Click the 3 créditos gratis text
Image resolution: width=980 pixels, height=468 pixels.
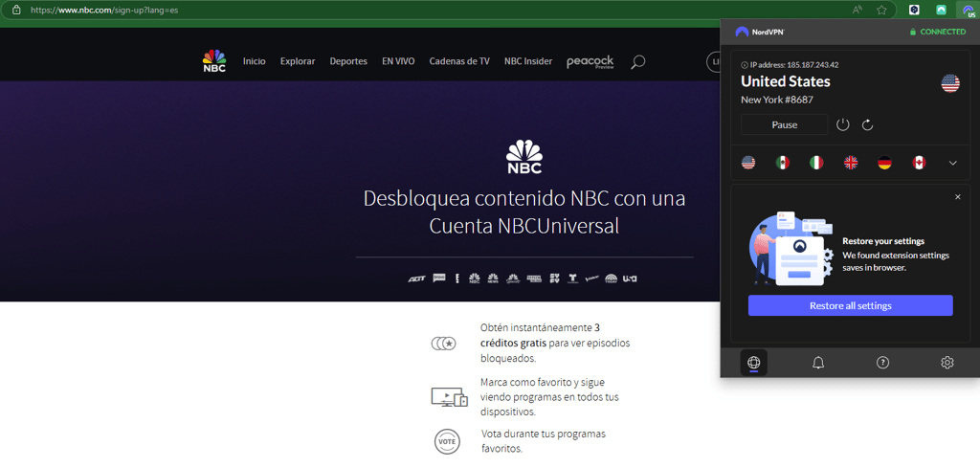(x=540, y=334)
